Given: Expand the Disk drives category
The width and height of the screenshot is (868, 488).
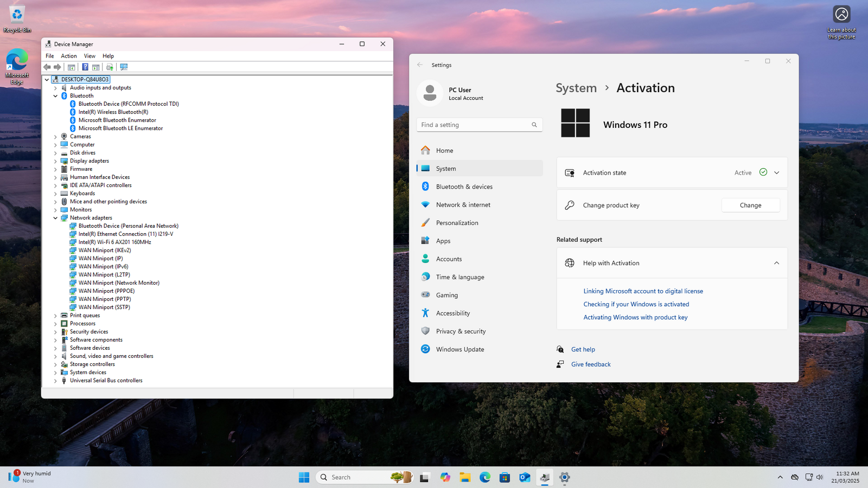Looking at the screenshot, I should coord(55,153).
